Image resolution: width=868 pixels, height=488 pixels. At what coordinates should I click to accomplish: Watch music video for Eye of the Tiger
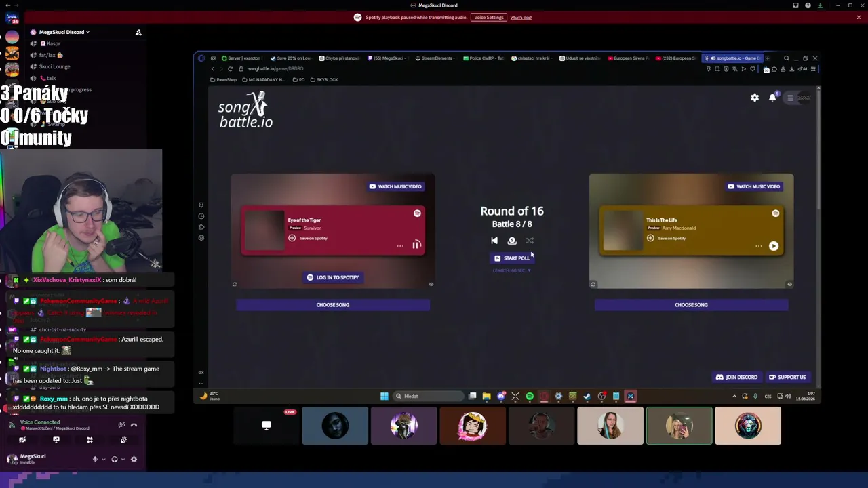(x=396, y=186)
